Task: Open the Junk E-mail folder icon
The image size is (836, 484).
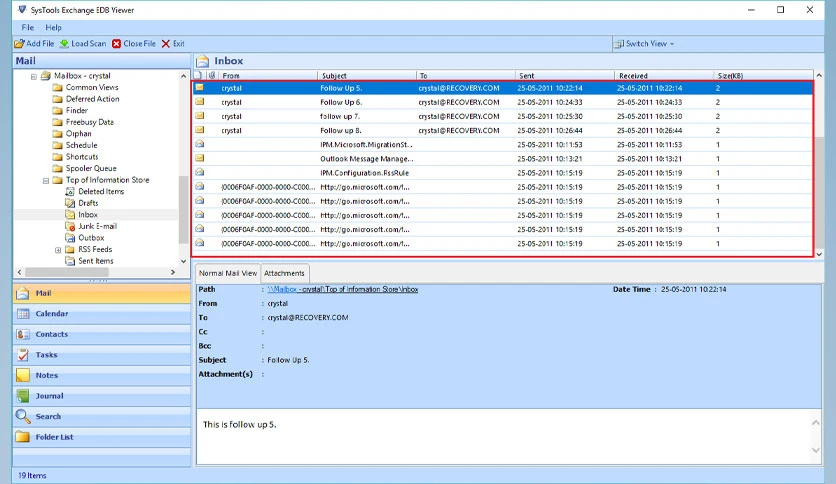Action: (69, 227)
